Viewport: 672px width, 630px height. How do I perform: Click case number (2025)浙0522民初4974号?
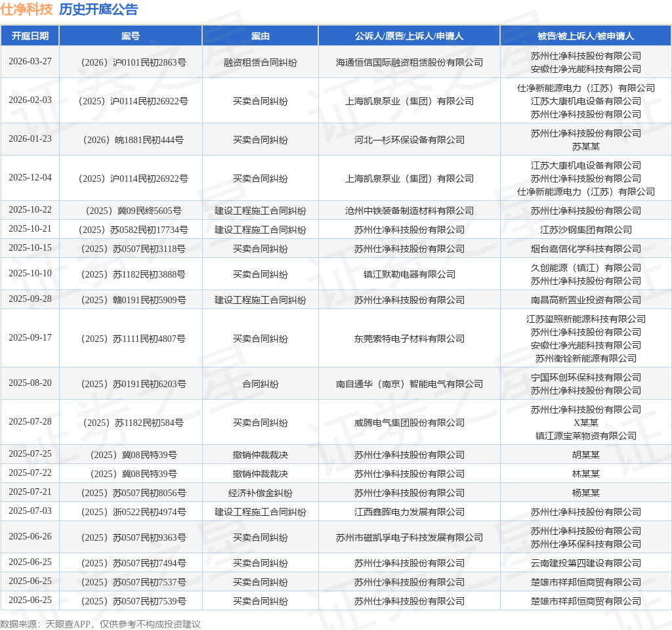(133, 512)
